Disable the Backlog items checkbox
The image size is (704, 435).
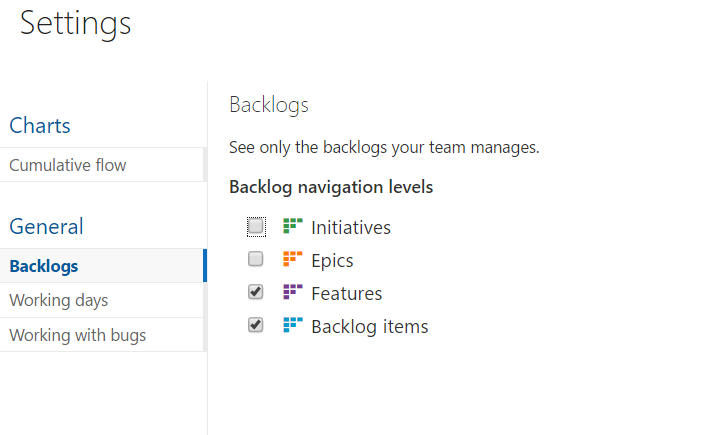256,325
